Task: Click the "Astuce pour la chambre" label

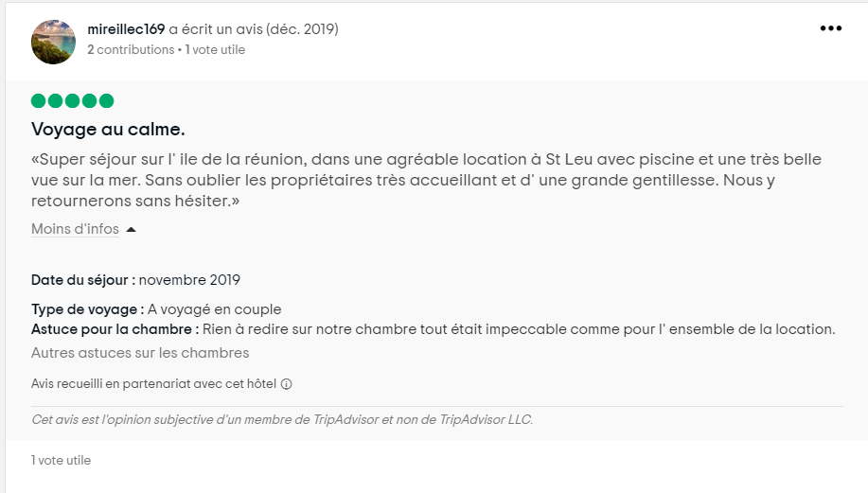Action: click(115, 329)
